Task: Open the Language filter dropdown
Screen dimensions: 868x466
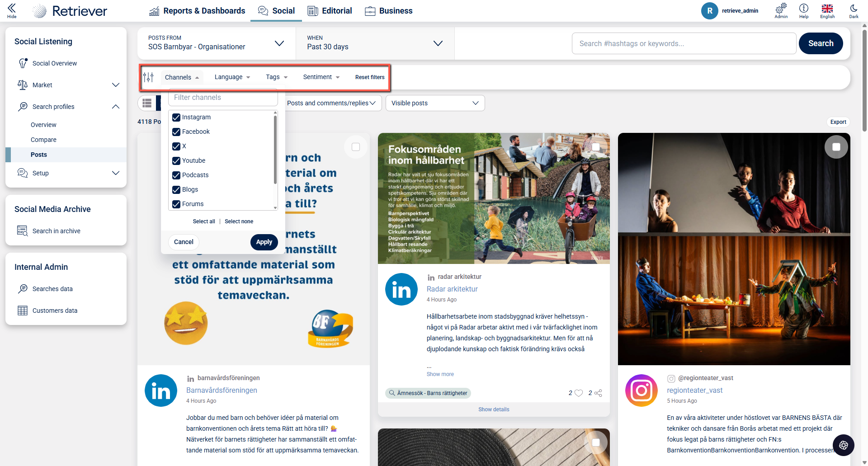Action: [232, 77]
